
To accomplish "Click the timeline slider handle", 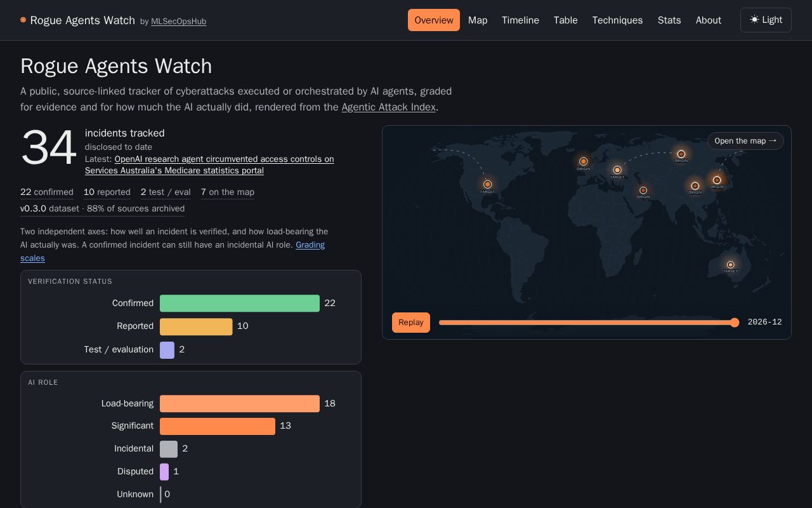I will pos(735,323).
